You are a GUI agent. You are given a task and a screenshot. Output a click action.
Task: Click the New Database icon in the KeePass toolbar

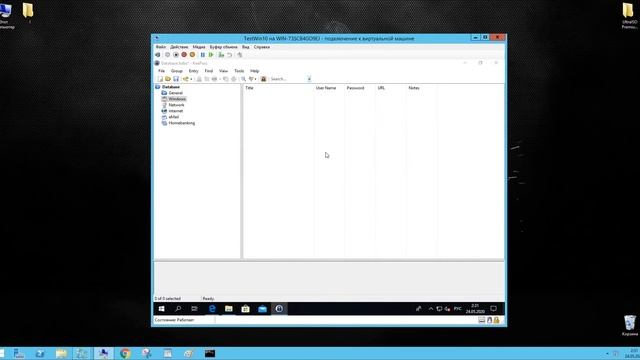[x=160, y=79]
